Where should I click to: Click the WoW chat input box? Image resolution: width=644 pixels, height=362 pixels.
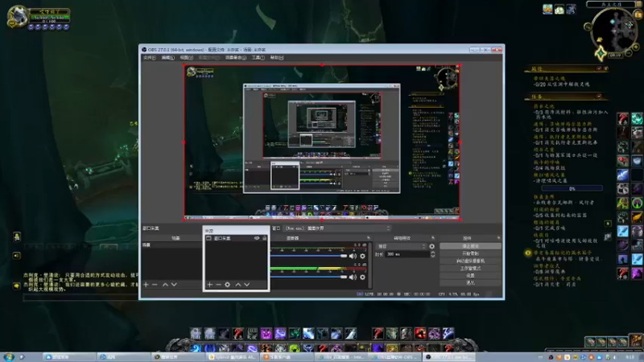tap(80, 297)
